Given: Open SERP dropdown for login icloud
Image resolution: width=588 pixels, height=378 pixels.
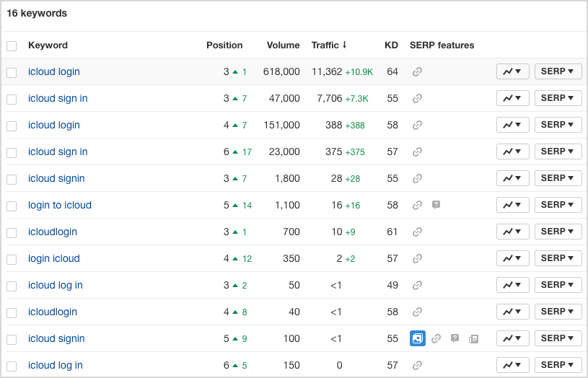Looking at the screenshot, I should (x=558, y=258).
